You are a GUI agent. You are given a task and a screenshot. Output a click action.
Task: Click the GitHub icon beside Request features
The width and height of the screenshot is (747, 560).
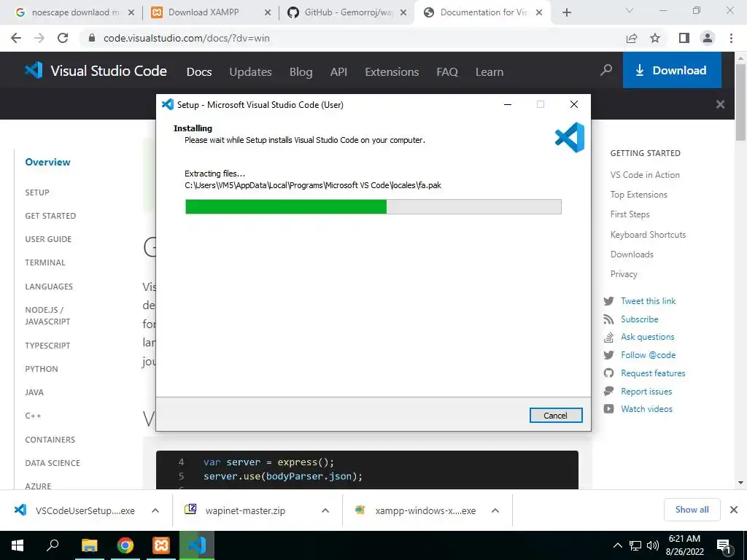click(x=608, y=373)
